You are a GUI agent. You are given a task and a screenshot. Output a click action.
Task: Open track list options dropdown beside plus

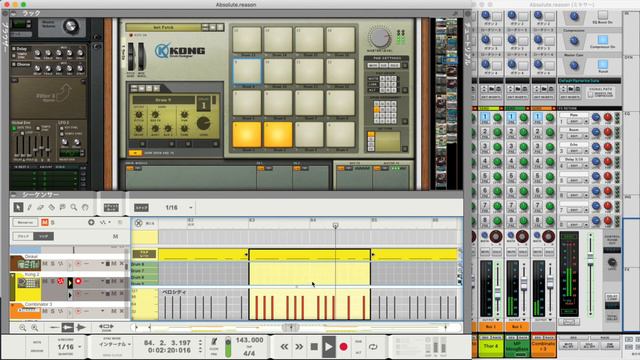tap(104, 222)
